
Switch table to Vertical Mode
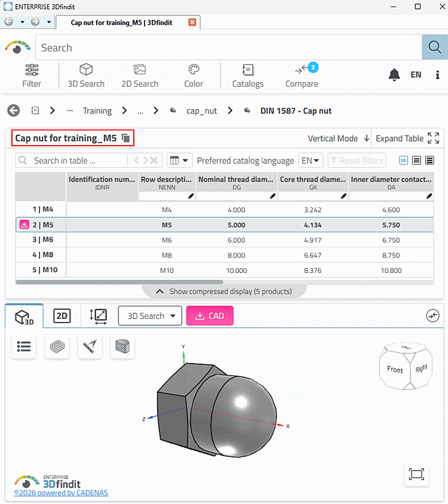338,139
